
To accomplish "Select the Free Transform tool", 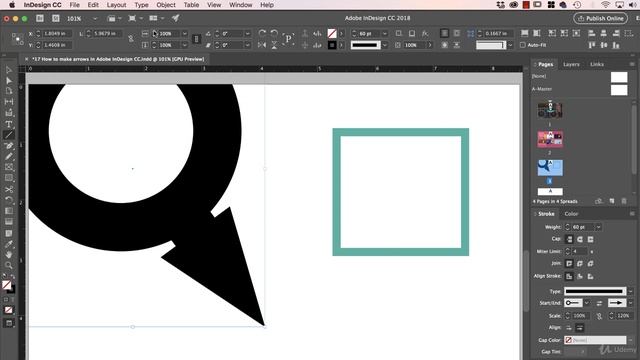I will (x=9, y=200).
